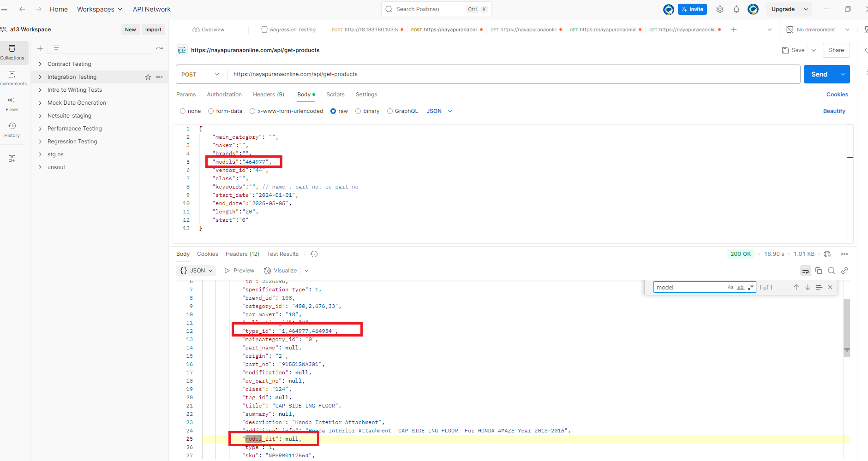The image size is (868, 461).
Task: Open the Collections sidebar panel
Action: (x=12, y=53)
